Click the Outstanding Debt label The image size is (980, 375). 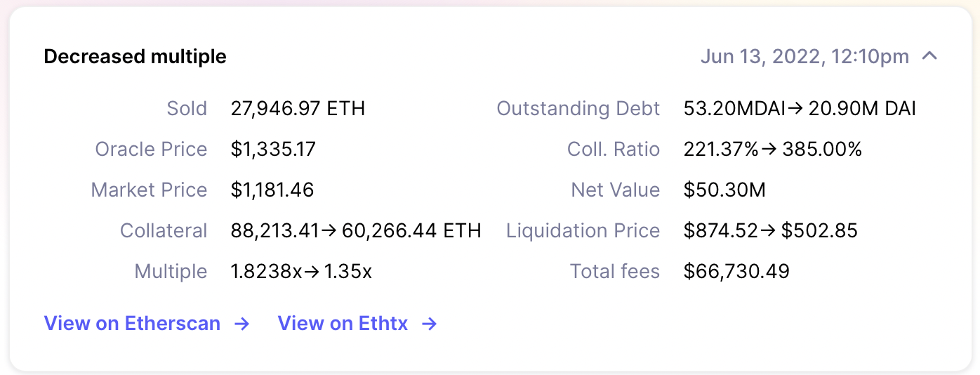coord(578,109)
